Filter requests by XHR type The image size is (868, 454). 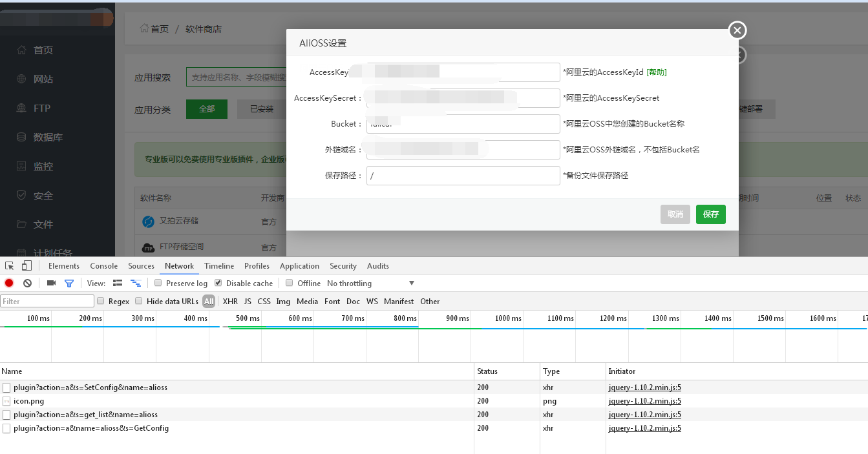(230, 301)
